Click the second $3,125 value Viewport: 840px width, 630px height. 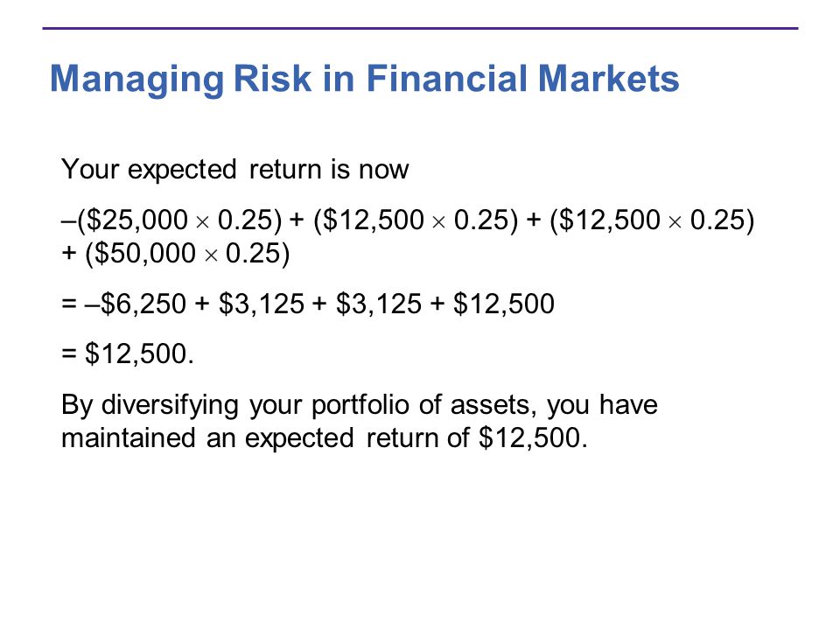point(379,304)
